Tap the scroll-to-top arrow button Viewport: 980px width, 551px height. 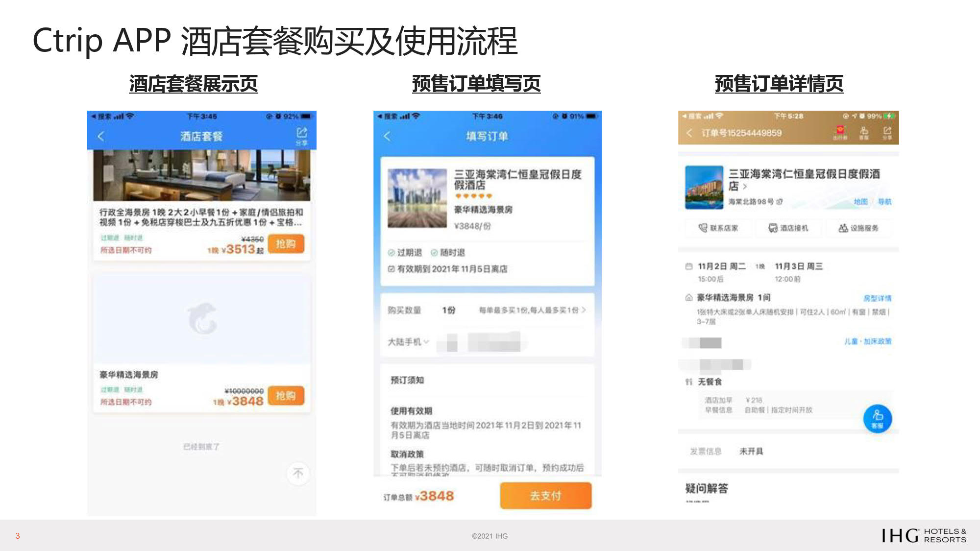point(298,473)
